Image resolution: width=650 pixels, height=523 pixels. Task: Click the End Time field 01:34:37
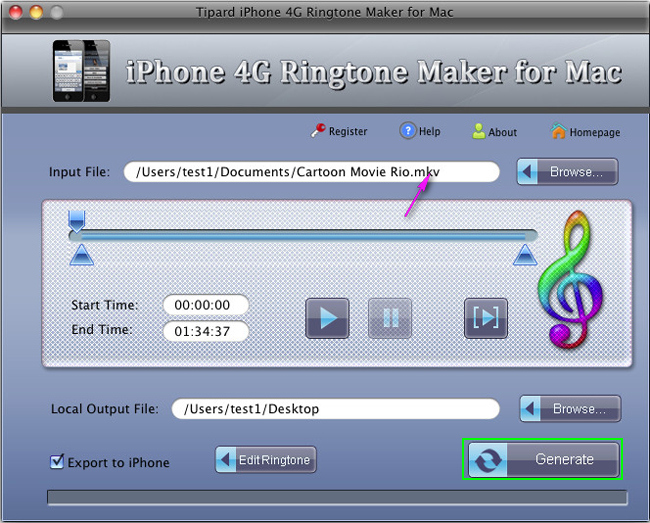pos(206,331)
